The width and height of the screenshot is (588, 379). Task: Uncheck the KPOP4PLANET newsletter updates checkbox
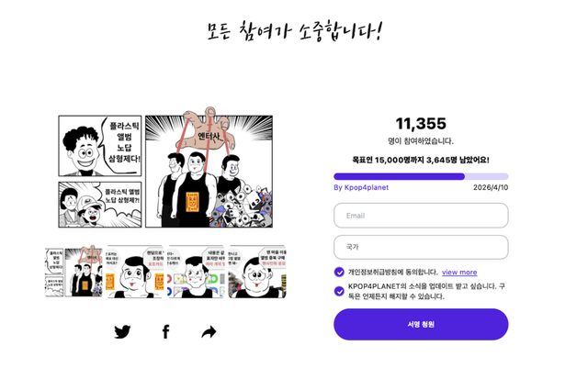[339, 291]
